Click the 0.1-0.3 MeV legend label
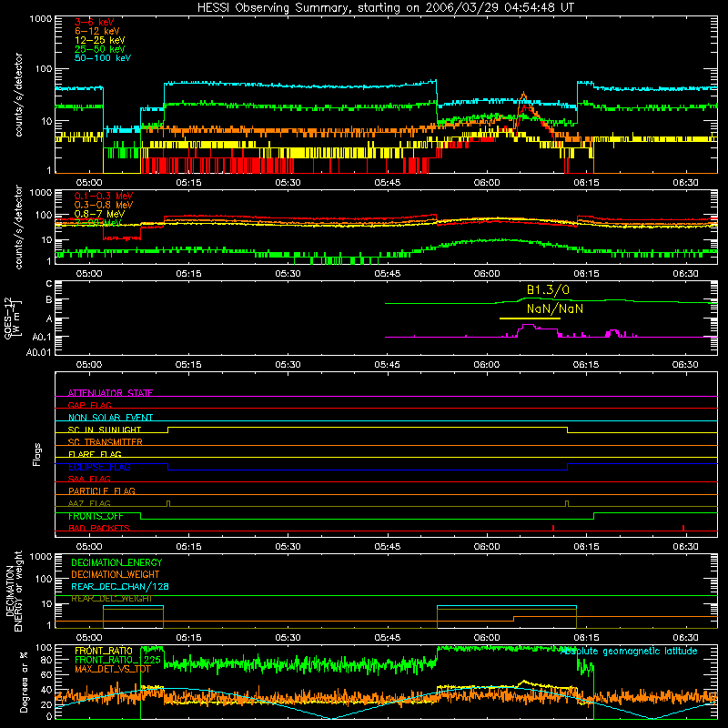728x728 pixels. click(x=104, y=196)
